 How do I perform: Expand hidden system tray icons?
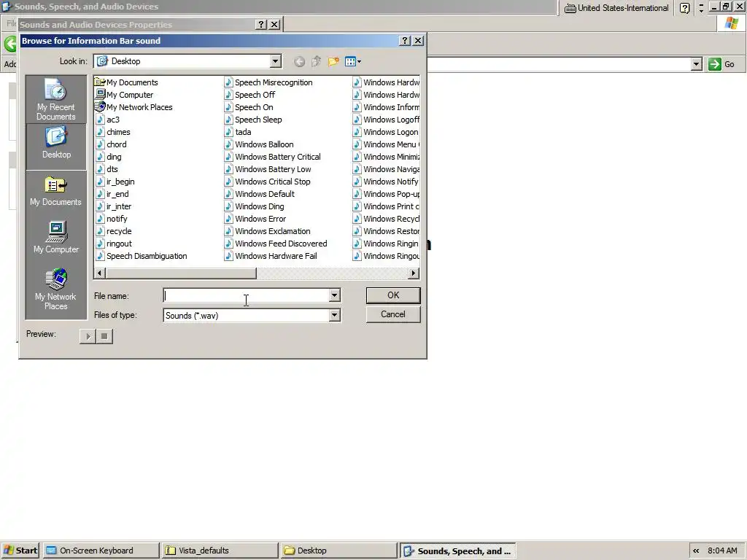pos(696,551)
